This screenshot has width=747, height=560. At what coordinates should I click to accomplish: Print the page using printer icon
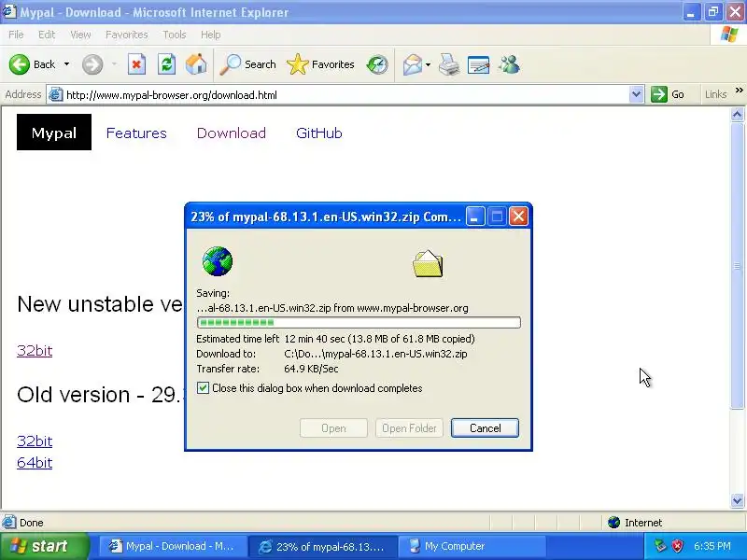tap(448, 64)
